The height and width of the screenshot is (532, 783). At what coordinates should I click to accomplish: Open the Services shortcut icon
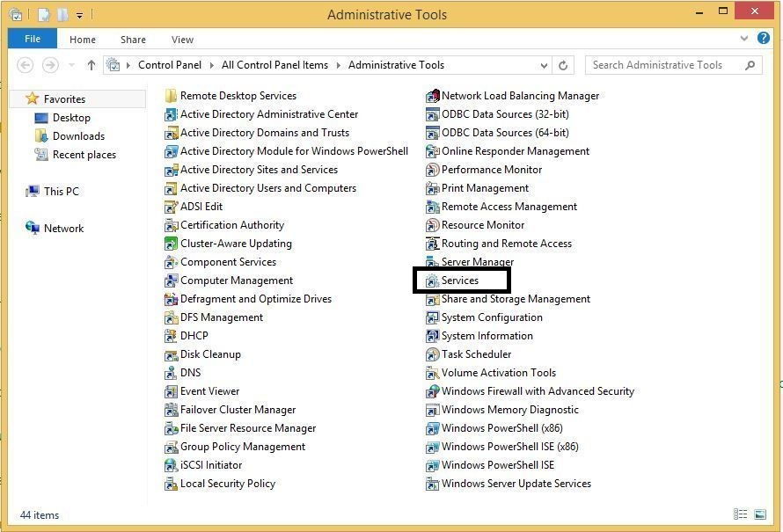(432, 281)
